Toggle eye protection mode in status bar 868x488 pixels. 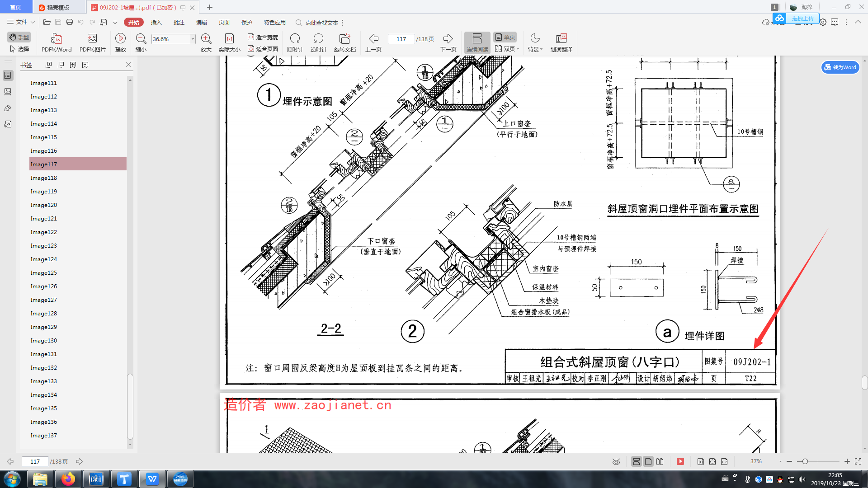(616, 461)
